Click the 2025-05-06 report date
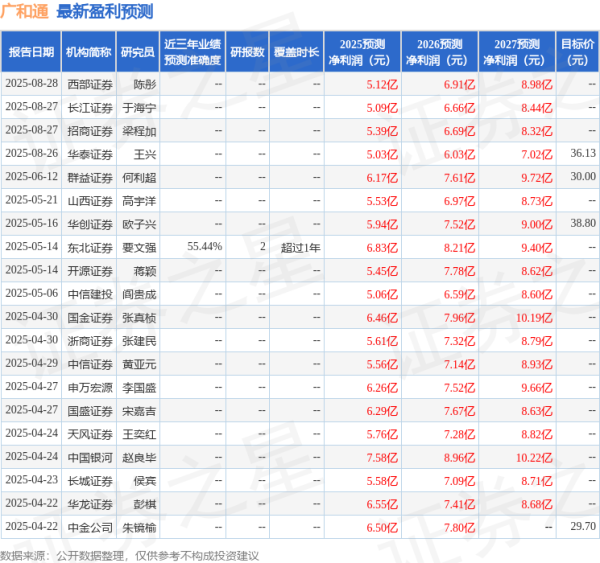Screen dimensions: 600x563 (x=31, y=293)
